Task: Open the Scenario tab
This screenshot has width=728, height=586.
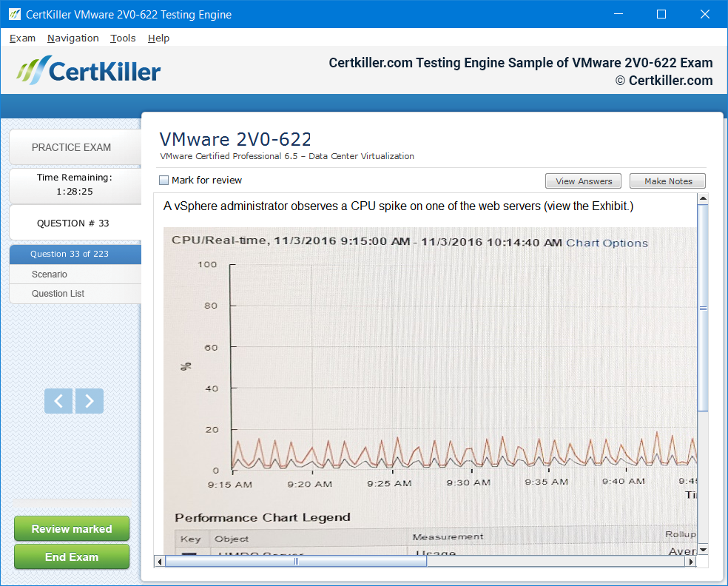Action: click(x=75, y=274)
